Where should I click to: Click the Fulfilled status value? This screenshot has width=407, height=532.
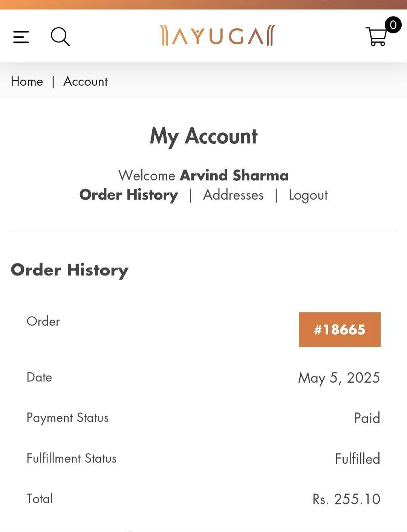click(x=357, y=459)
